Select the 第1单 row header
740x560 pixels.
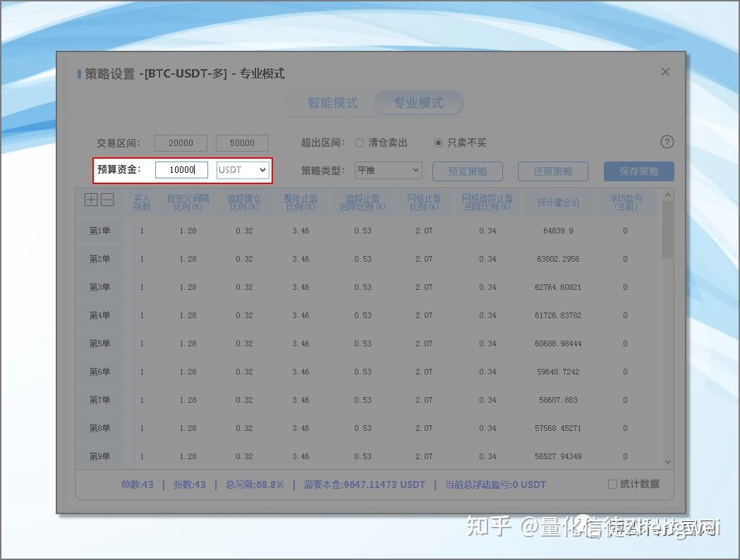point(99,231)
